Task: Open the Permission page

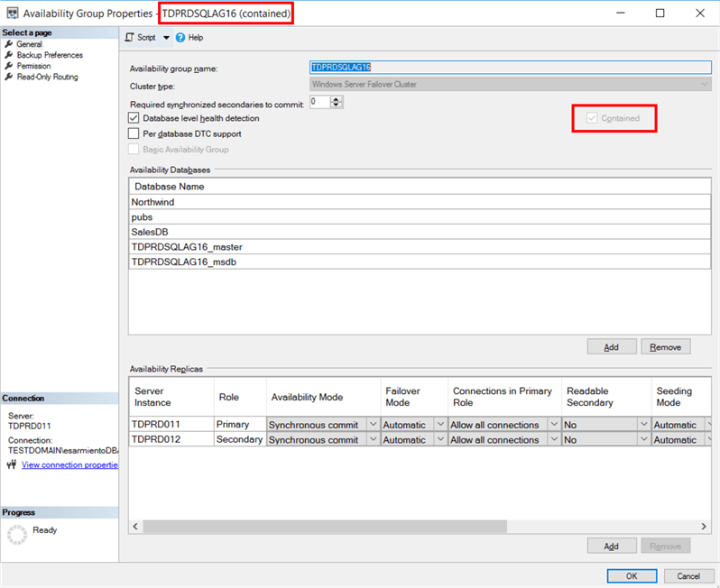Action: point(33,66)
